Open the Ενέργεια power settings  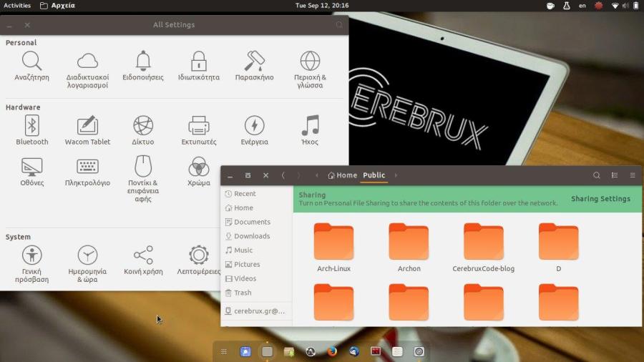pos(254,130)
